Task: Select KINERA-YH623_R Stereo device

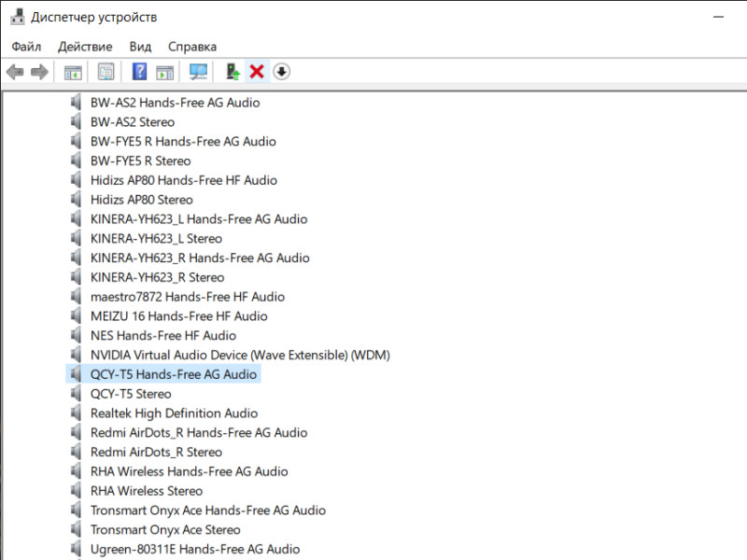Action: 157,277
